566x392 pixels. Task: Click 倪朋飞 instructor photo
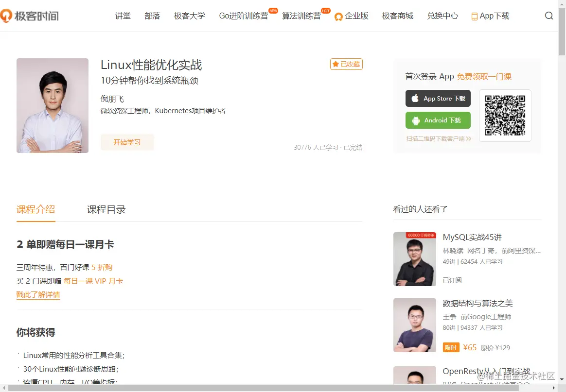(x=53, y=106)
